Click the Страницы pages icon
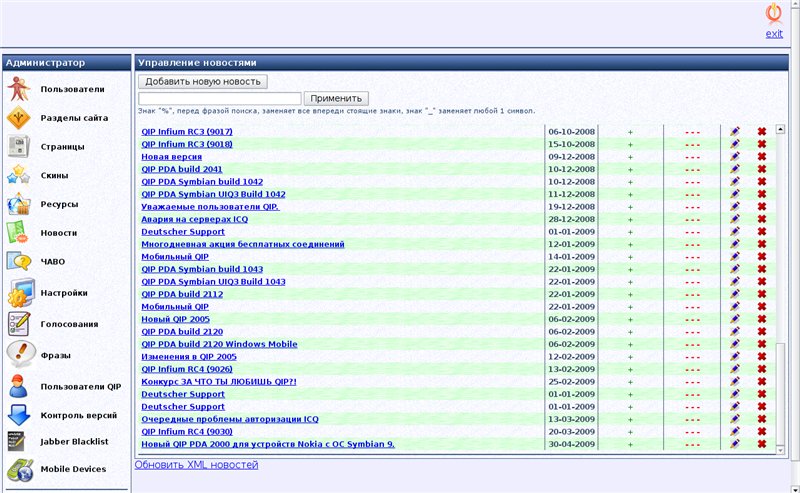 click(x=18, y=146)
